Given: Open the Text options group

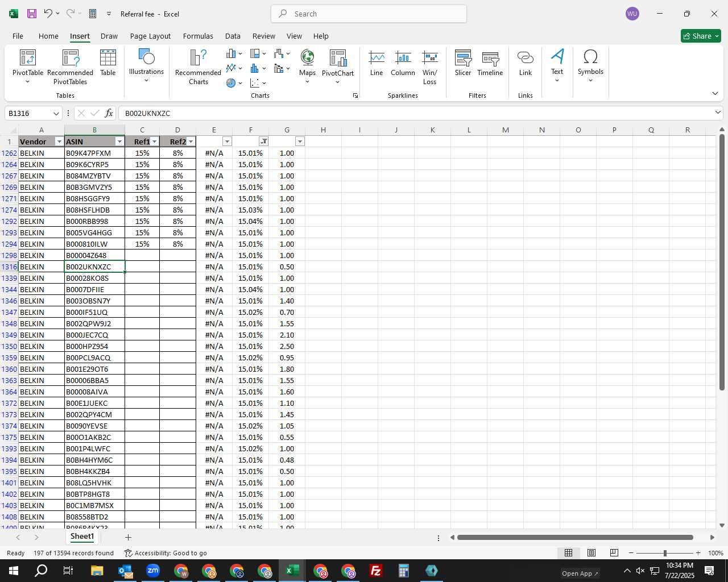Looking at the screenshot, I should pos(557,66).
